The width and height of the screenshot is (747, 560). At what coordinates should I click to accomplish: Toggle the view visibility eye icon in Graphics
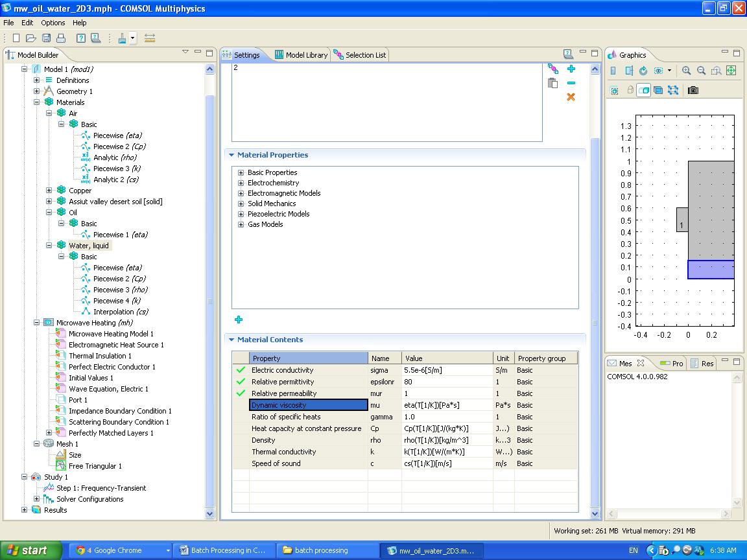click(658, 71)
